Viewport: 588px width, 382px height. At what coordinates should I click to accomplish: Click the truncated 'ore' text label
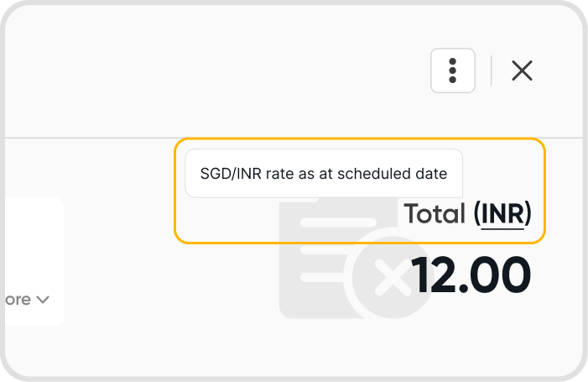(17, 299)
